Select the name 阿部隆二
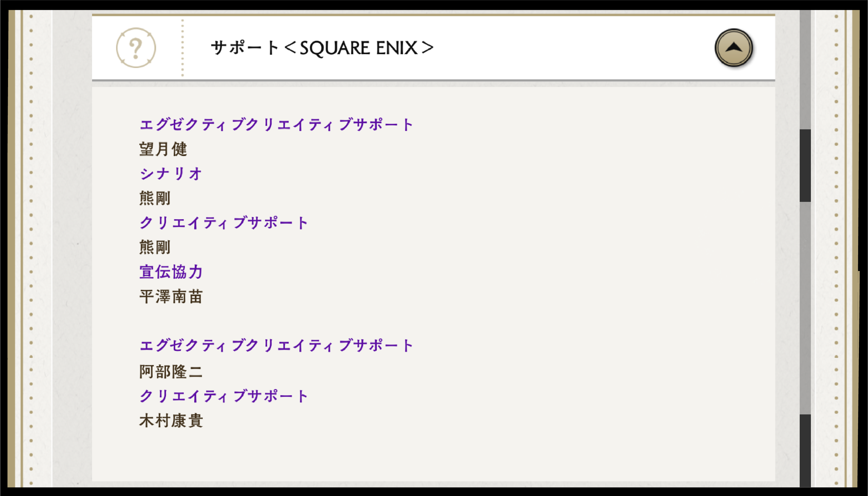This screenshot has height=496, width=868. (171, 371)
